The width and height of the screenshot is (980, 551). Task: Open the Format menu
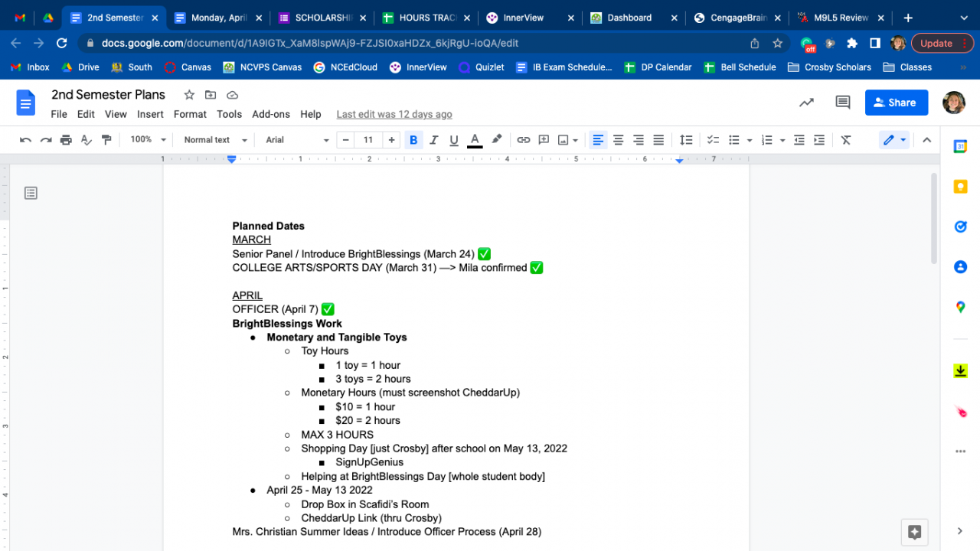click(190, 114)
